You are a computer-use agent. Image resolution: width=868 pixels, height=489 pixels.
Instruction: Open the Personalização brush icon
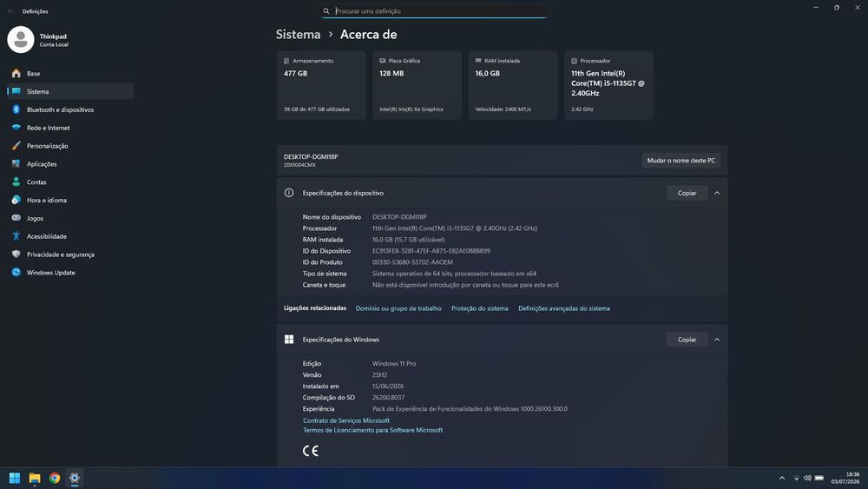[x=16, y=146]
